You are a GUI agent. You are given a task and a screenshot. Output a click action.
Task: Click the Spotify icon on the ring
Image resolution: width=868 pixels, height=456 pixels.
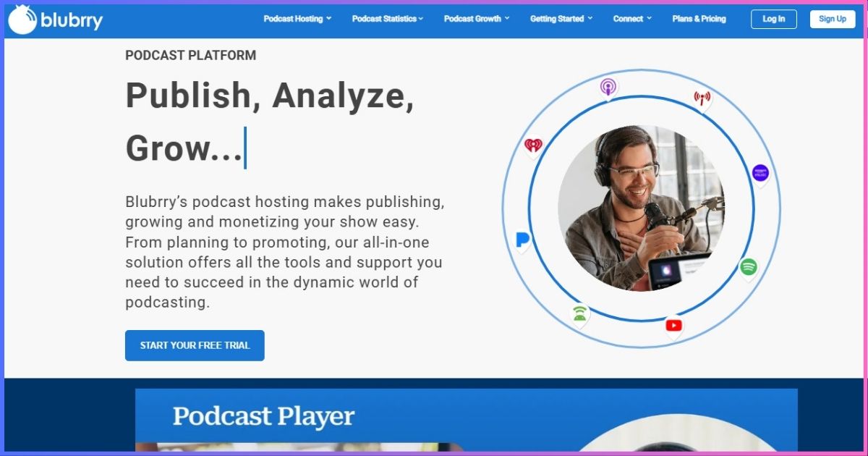point(749,269)
